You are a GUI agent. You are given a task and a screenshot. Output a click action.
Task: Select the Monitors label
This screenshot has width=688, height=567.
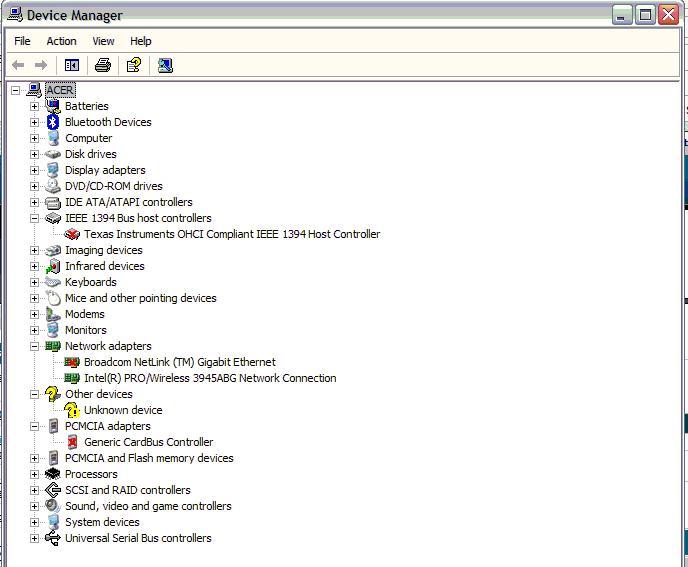coord(86,330)
